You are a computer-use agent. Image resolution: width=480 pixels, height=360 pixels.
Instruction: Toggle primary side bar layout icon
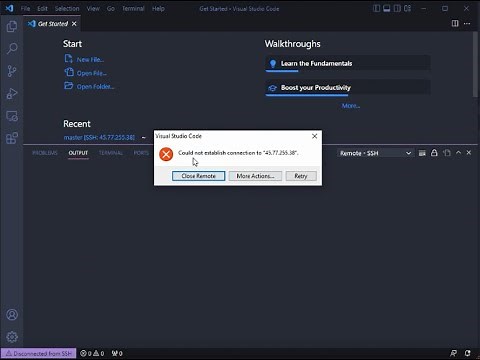pos(376,8)
